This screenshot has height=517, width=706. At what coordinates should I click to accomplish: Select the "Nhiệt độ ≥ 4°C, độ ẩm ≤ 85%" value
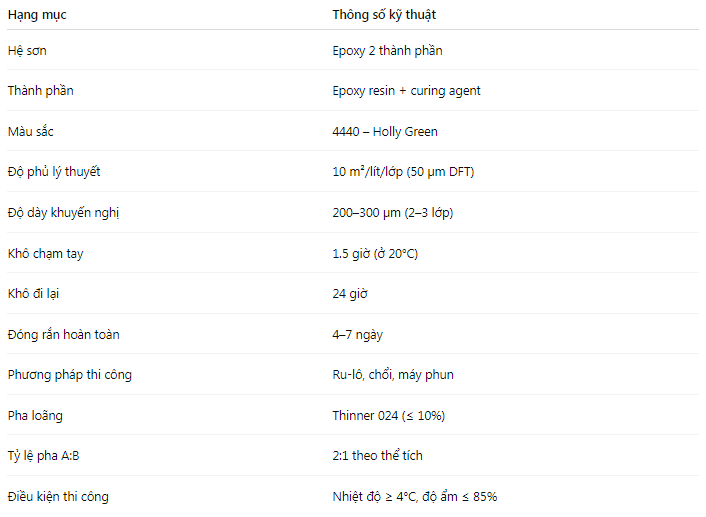[415, 496]
